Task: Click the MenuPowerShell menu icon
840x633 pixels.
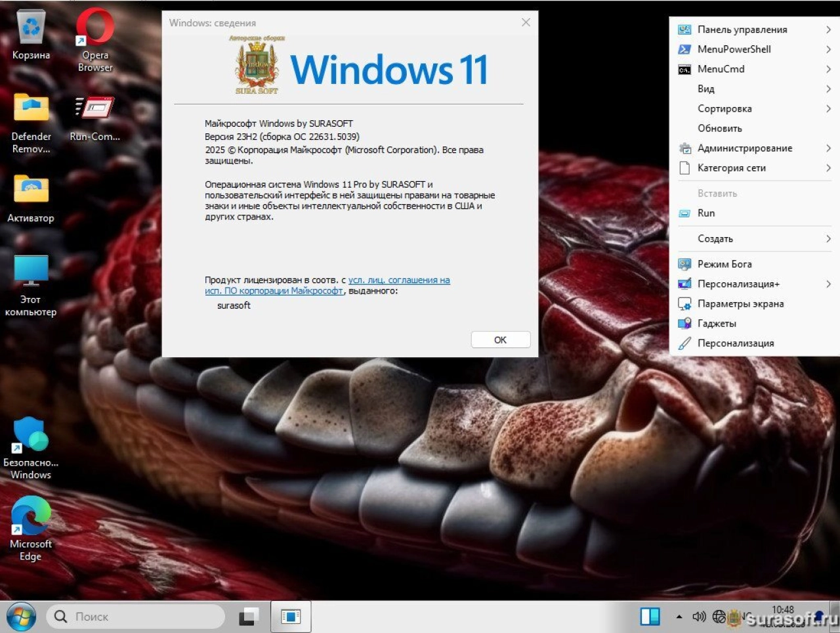Action: pos(684,49)
